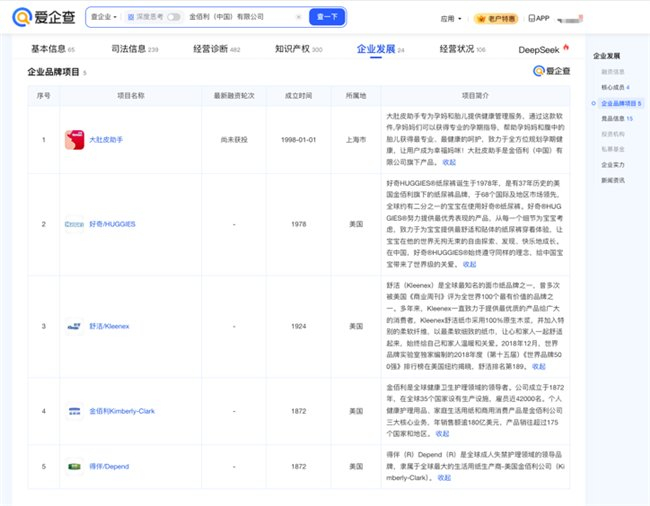Expand the 应用 dropdown menu

pyautogui.click(x=451, y=18)
